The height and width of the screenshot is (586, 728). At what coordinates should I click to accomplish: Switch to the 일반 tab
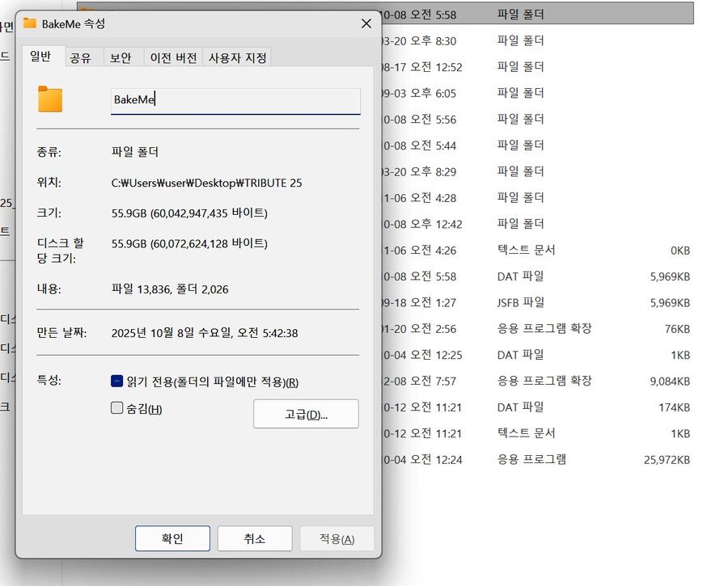pos(40,57)
